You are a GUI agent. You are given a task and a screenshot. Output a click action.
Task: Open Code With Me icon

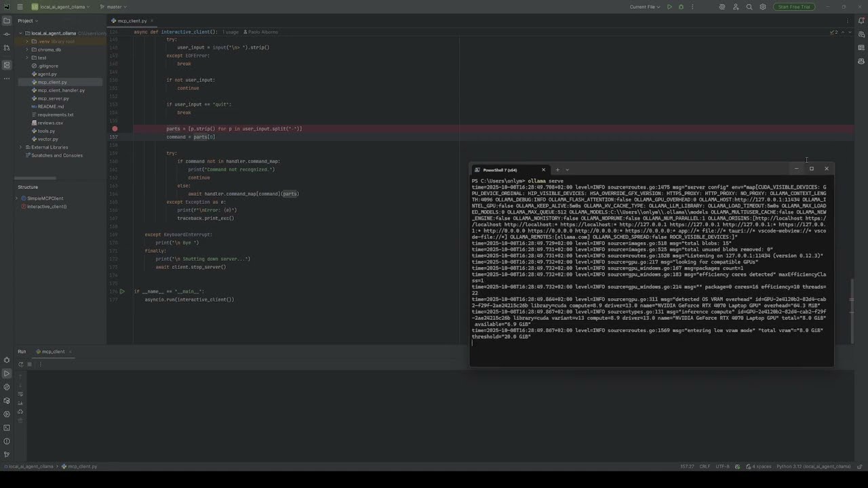click(736, 7)
